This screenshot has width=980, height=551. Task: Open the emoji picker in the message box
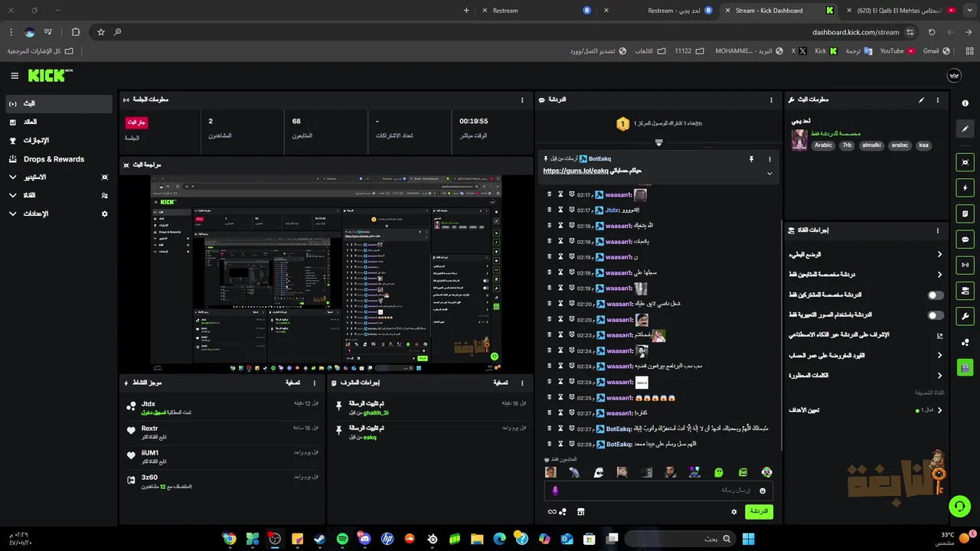tap(763, 491)
